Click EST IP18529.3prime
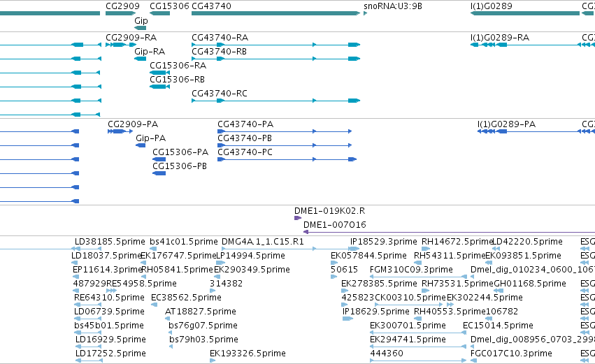This screenshot has height=364, width=595. pyautogui.click(x=383, y=242)
